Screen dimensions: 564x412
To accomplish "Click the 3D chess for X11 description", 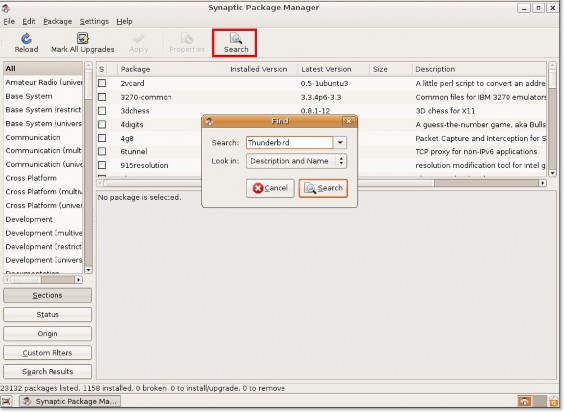I will 445,111.
